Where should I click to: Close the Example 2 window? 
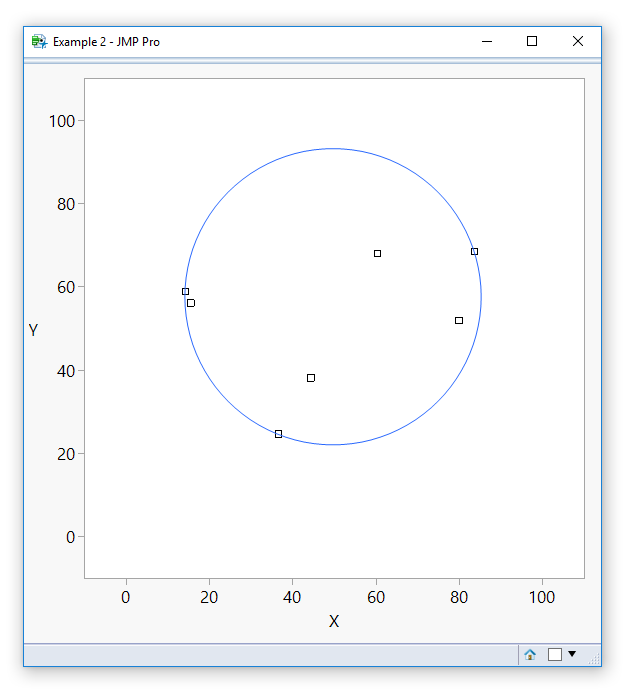pyautogui.click(x=578, y=41)
